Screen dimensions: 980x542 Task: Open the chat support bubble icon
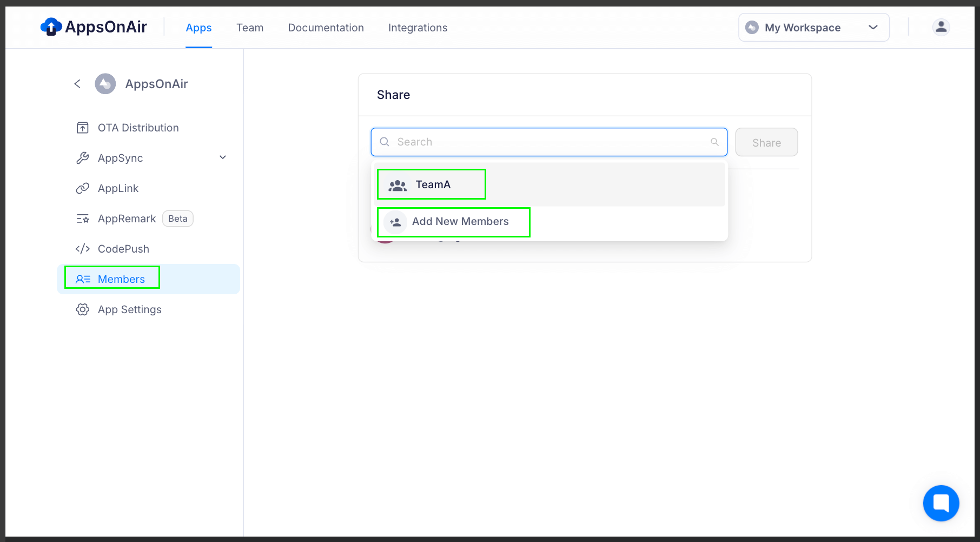point(941,503)
